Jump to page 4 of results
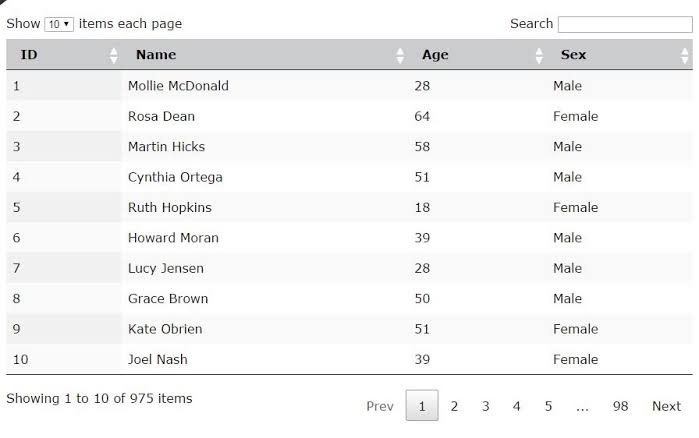 tap(516, 406)
